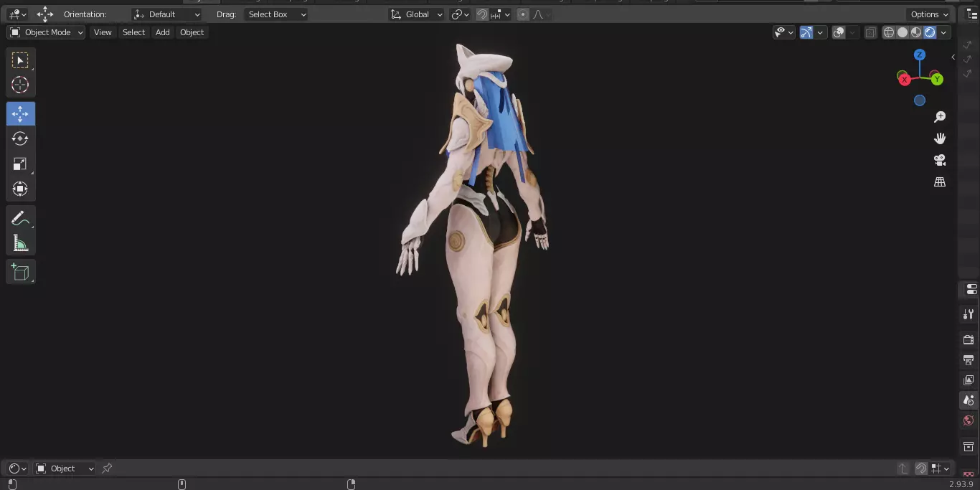Switch to rendered viewport shading
This screenshot has width=980, height=490.
930,32
